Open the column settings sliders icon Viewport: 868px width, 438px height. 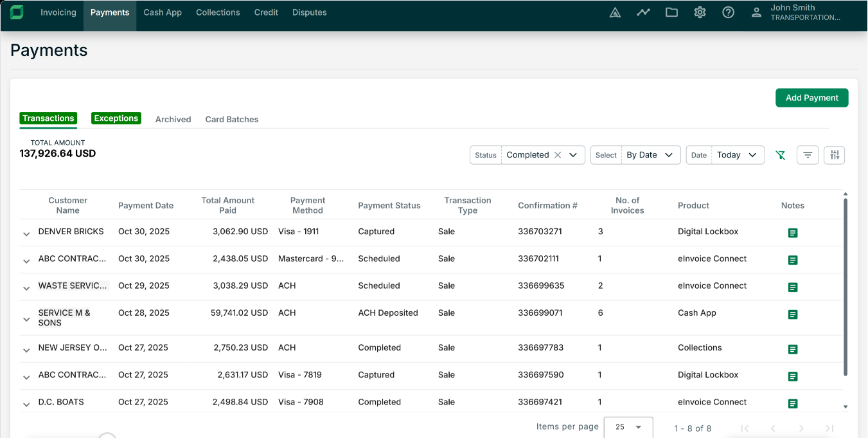point(834,155)
